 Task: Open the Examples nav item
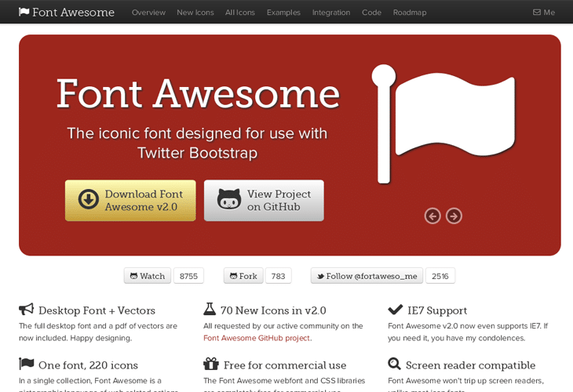(283, 13)
